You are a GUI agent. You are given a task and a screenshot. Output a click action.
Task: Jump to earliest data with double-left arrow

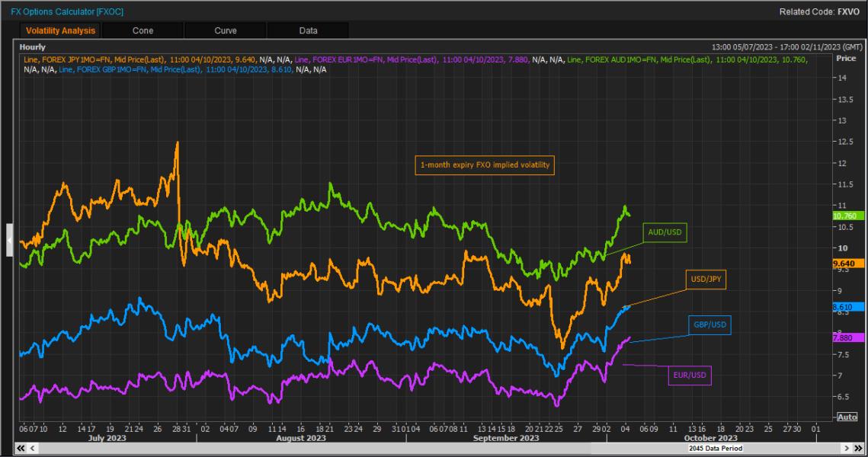[21, 448]
